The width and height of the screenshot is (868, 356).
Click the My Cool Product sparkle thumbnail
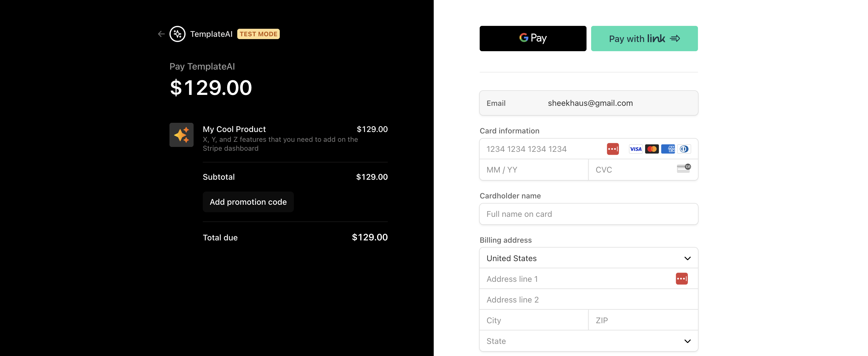181,135
